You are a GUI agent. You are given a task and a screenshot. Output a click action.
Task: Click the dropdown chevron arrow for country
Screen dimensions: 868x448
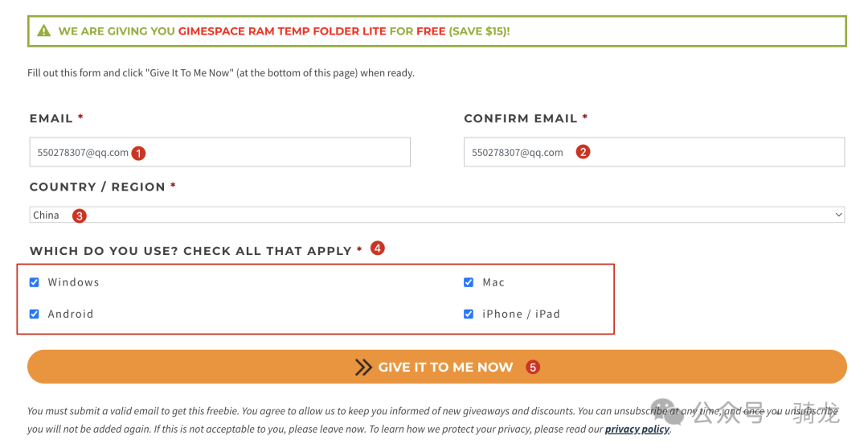coord(838,215)
